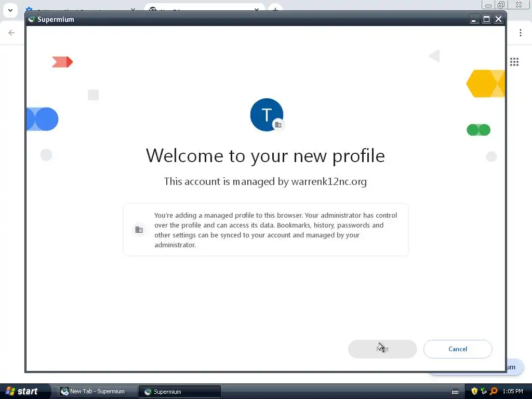Click the yellow security shield tray icon
This screenshot has height=399, width=532.
(474, 391)
